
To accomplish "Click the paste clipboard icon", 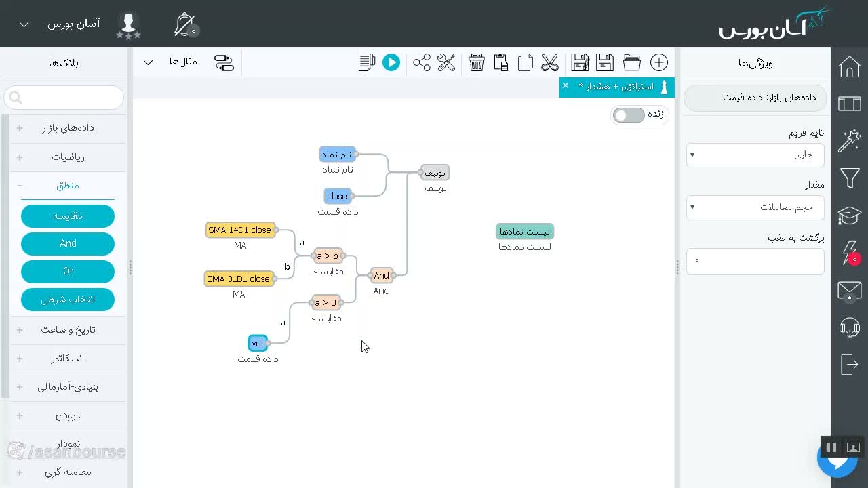I will click(x=501, y=62).
